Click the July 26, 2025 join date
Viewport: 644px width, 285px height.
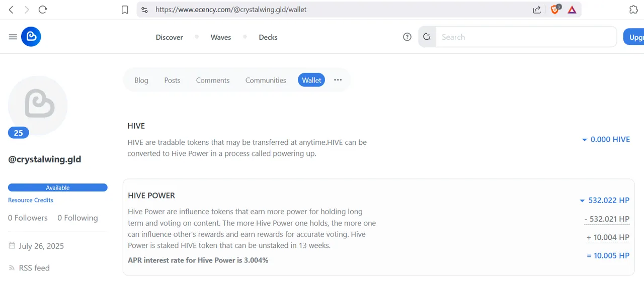coord(41,246)
